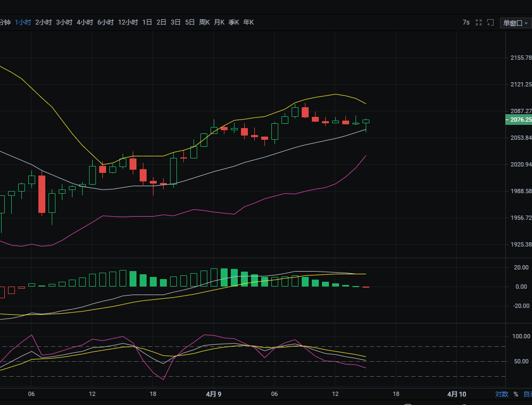The height and width of the screenshot is (405, 532).
Task: Click the 18 time label before 4月 10
Action: pyautogui.click(x=396, y=394)
